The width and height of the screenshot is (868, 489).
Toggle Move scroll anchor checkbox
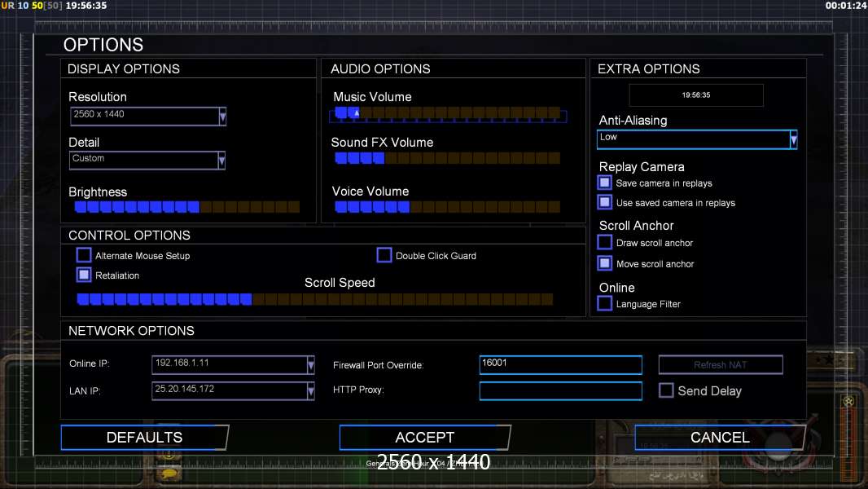pos(604,263)
